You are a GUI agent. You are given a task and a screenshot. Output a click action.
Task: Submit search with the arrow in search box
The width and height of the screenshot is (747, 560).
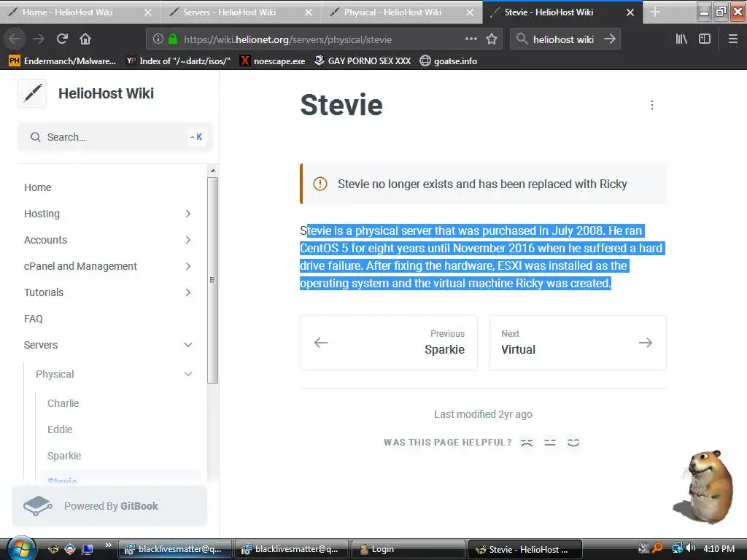tap(610, 39)
